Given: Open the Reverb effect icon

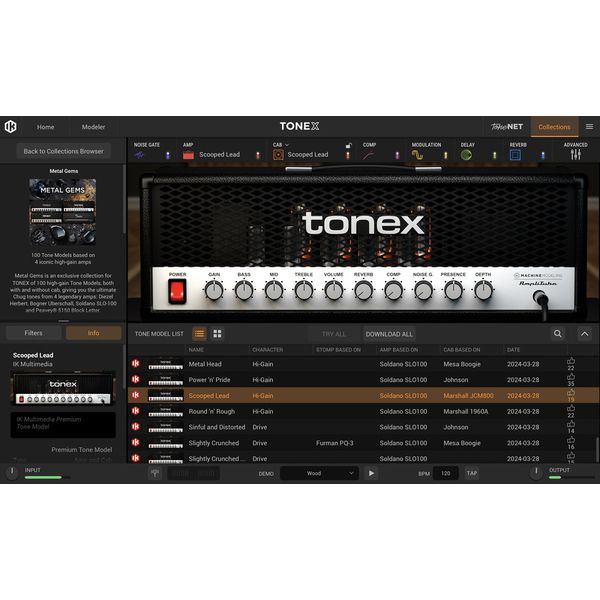Looking at the screenshot, I should [515, 155].
